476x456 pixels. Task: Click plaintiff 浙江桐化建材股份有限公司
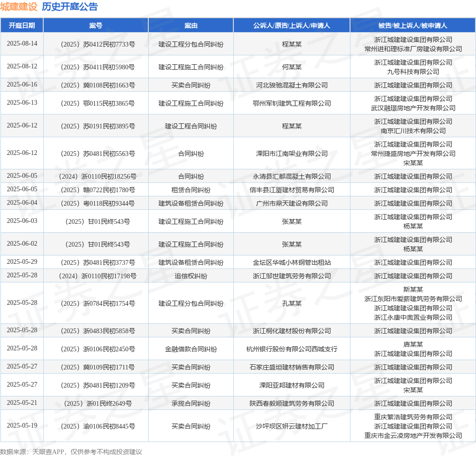pyautogui.click(x=292, y=331)
